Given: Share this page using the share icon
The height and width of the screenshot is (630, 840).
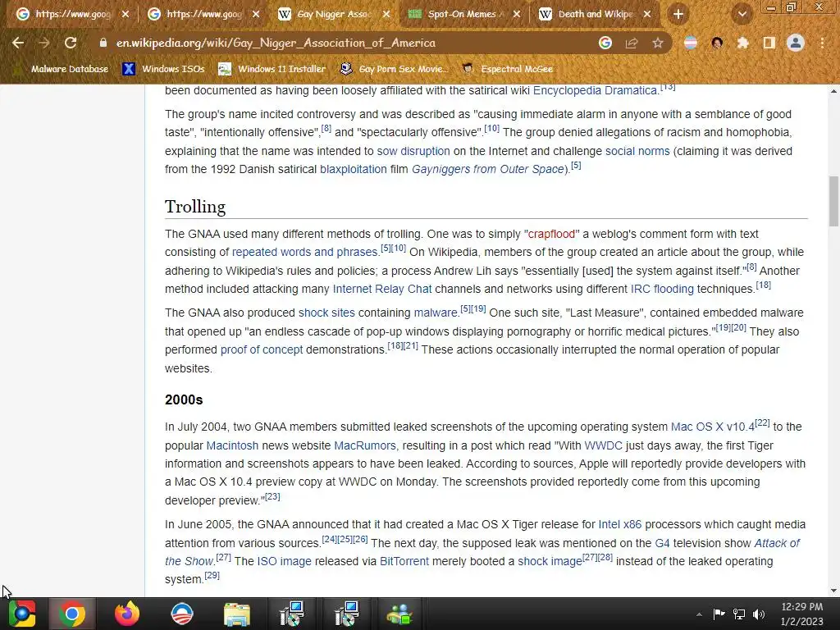Looking at the screenshot, I should point(632,43).
